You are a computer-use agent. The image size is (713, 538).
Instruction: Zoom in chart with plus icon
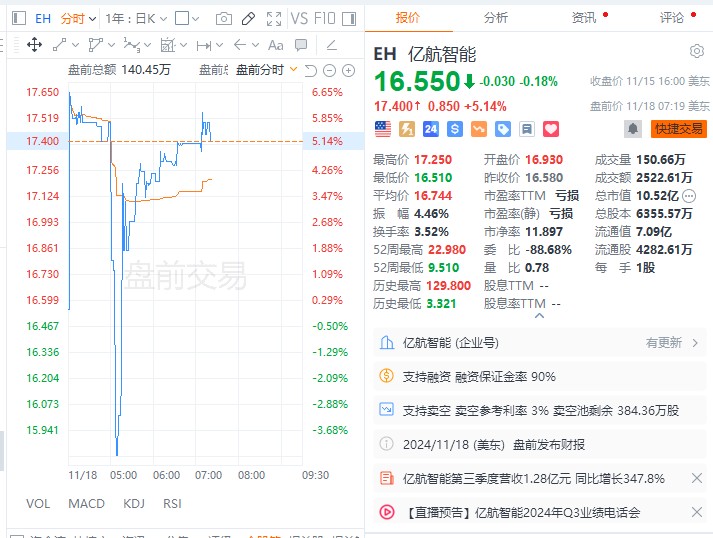click(x=348, y=70)
